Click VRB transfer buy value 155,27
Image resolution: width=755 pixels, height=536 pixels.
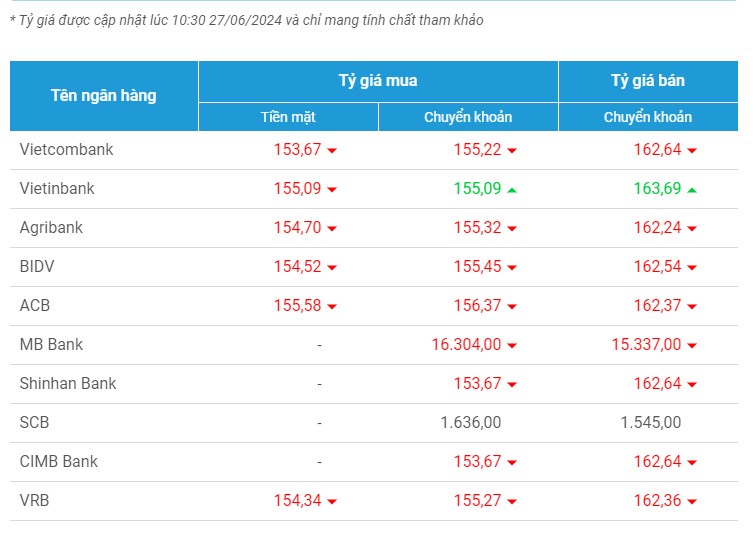pos(478,501)
